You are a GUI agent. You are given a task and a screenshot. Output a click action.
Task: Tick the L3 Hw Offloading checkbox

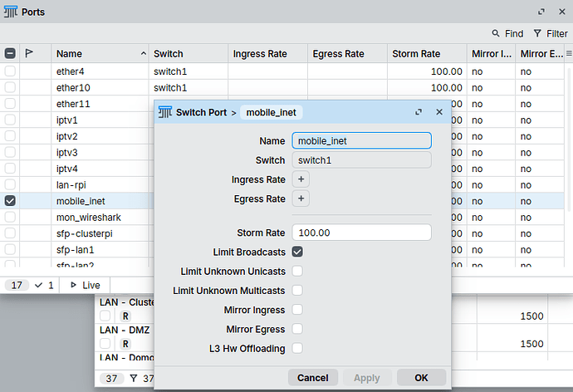(297, 349)
